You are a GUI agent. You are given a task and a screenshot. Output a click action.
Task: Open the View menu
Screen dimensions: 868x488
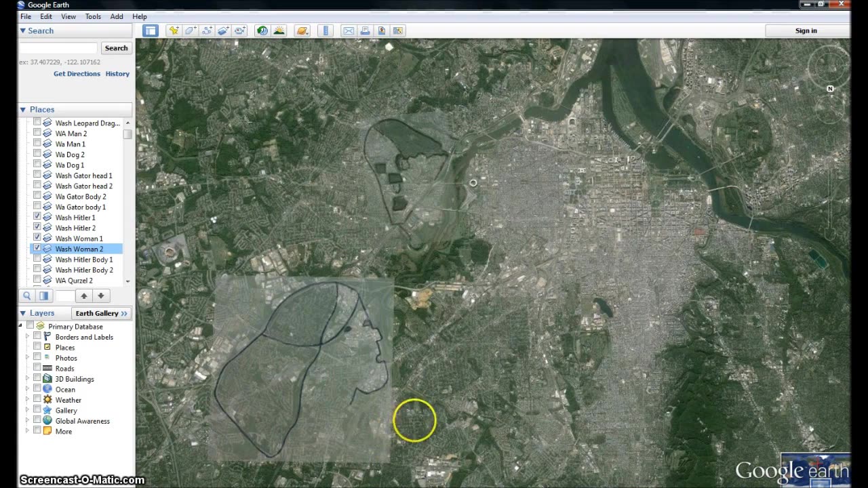tap(68, 16)
